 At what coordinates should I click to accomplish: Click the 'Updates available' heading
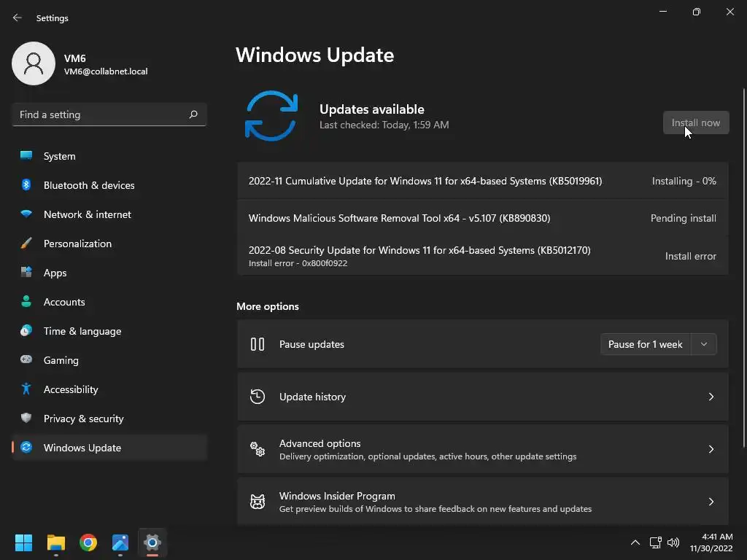pos(371,109)
